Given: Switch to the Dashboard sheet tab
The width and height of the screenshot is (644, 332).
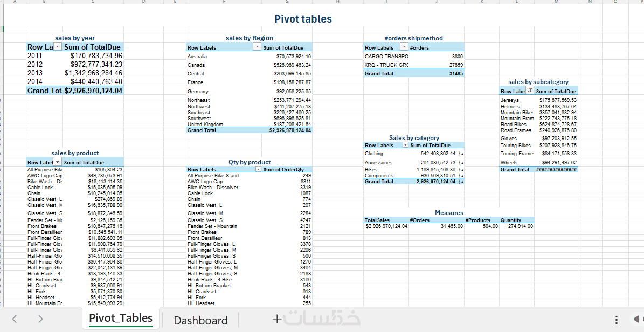Looking at the screenshot, I should [200, 321].
